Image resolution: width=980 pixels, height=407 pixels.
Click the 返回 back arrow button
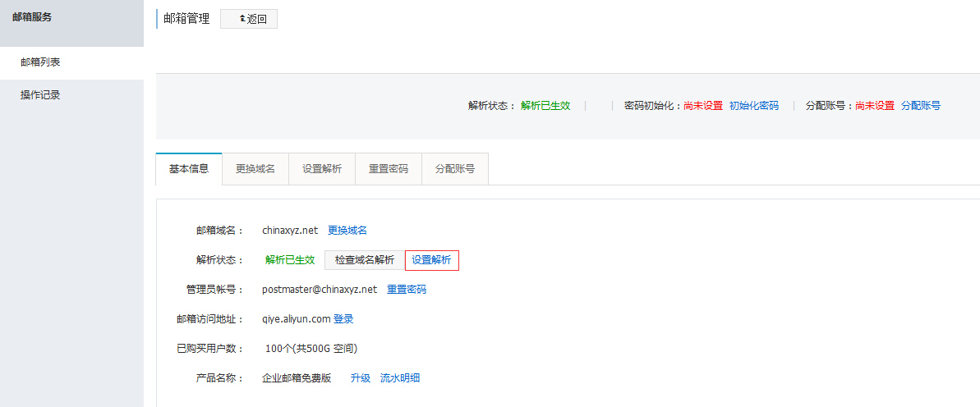249,19
